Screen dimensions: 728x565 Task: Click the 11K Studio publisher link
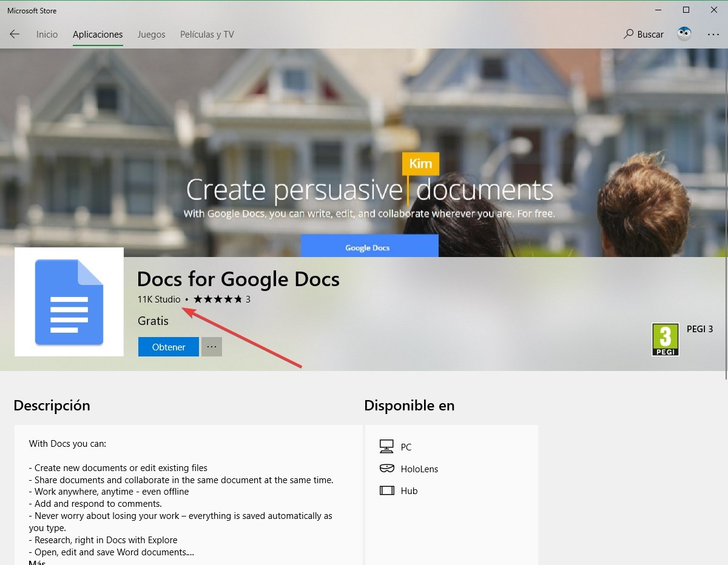tap(159, 299)
